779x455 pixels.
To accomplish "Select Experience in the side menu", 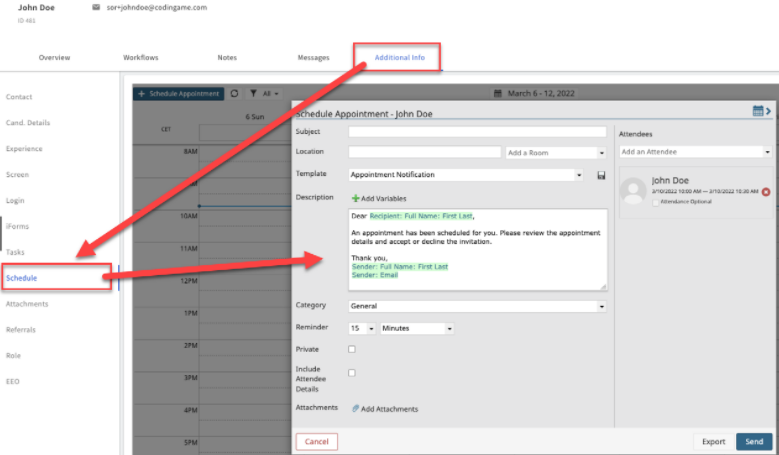I will pyautogui.click(x=24, y=149).
